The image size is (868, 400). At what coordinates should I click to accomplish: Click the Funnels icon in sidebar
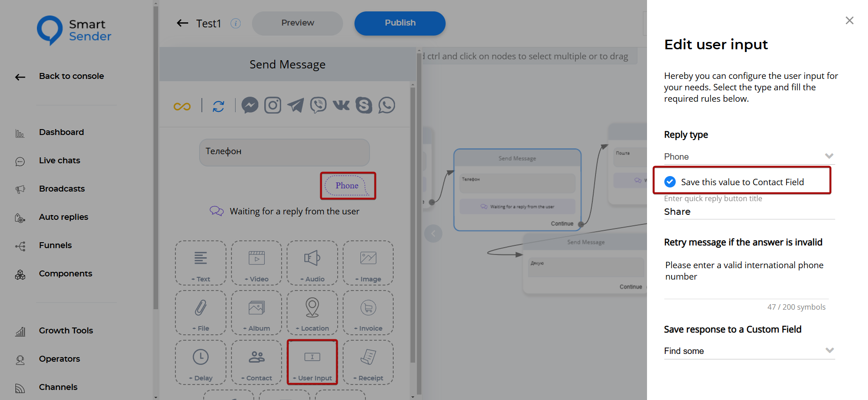coord(20,246)
